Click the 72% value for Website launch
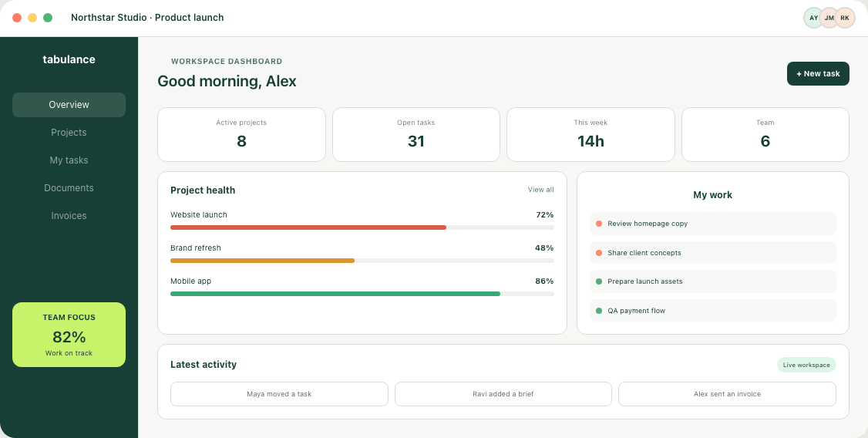This screenshot has width=868, height=438. [545, 215]
